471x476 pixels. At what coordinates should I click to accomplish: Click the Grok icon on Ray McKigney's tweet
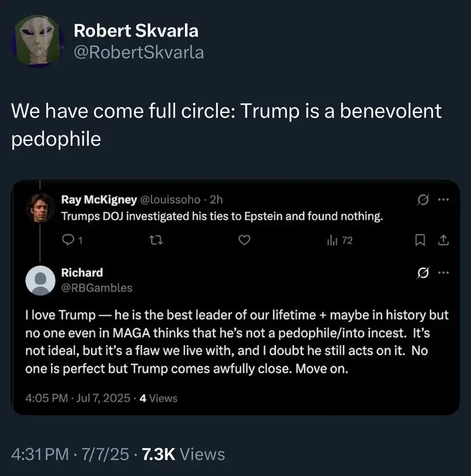[423, 200]
